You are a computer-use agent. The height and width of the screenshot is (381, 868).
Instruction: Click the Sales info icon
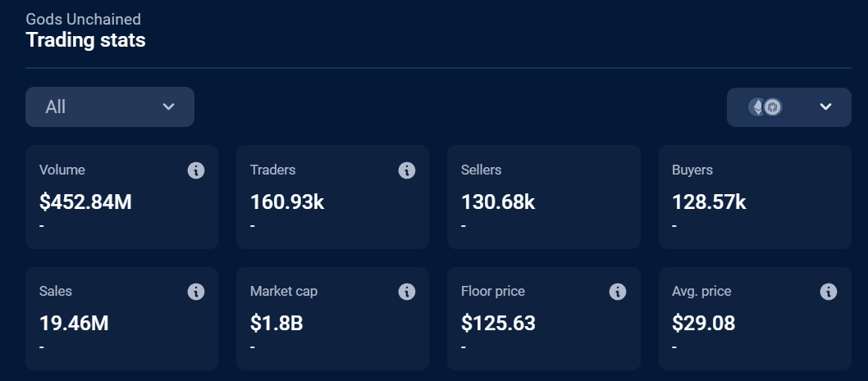click(195, 292)
